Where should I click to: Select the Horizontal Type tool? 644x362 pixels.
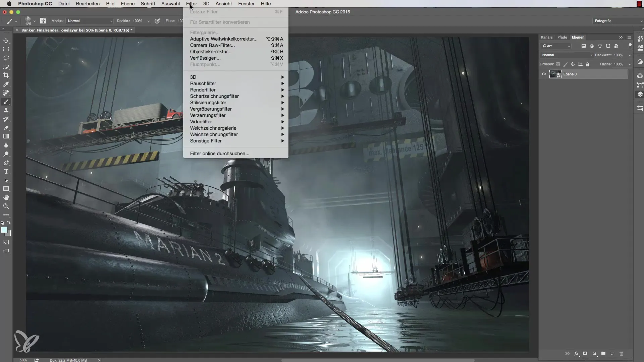click(6, 171)
